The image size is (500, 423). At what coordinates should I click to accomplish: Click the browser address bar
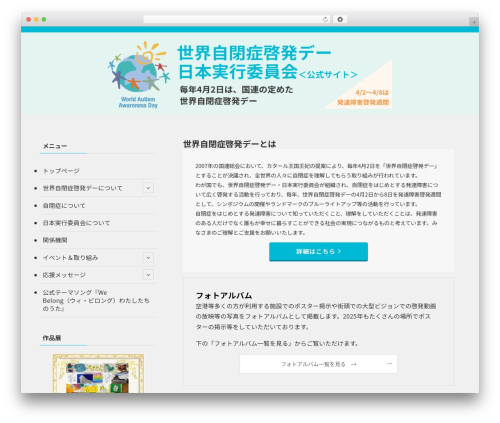click(x=237, y=19)
